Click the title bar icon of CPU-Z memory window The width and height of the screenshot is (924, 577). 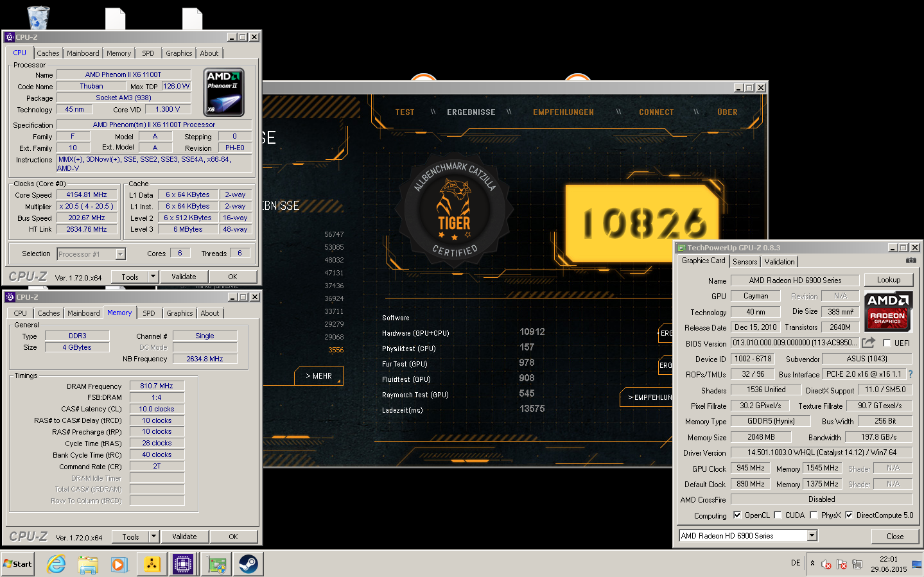[10, 297]
